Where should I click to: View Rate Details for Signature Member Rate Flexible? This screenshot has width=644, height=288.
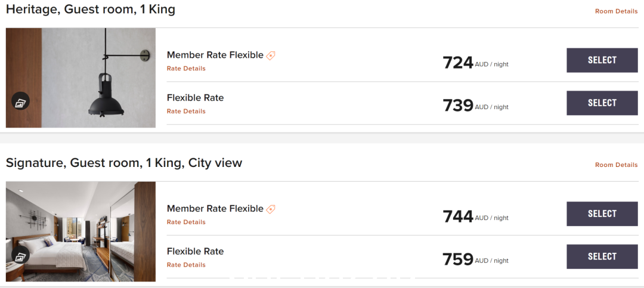pos(186,222)
